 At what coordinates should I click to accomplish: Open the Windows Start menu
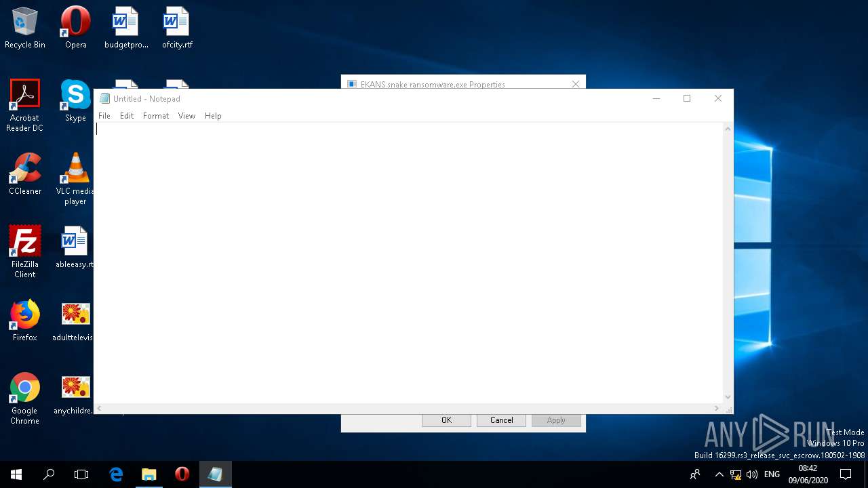[16, 474]
